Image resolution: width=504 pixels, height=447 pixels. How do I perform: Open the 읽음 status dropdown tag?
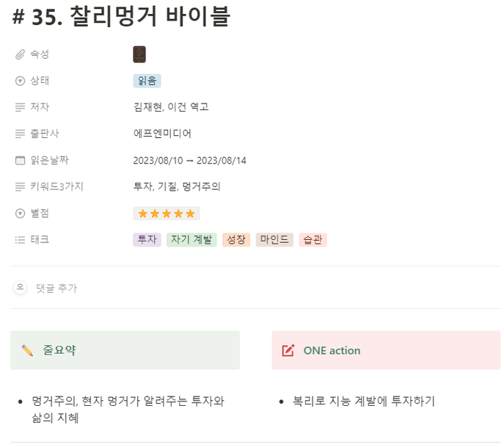tap(147, 81)
